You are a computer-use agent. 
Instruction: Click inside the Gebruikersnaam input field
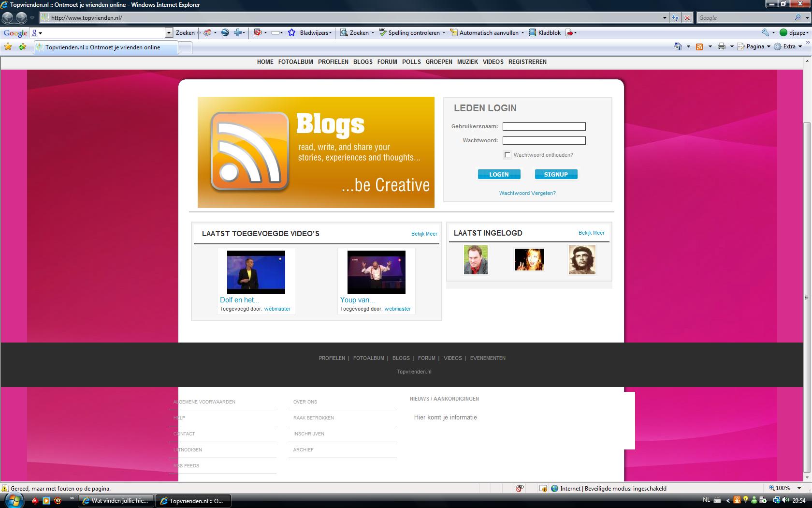click(544, 126)
